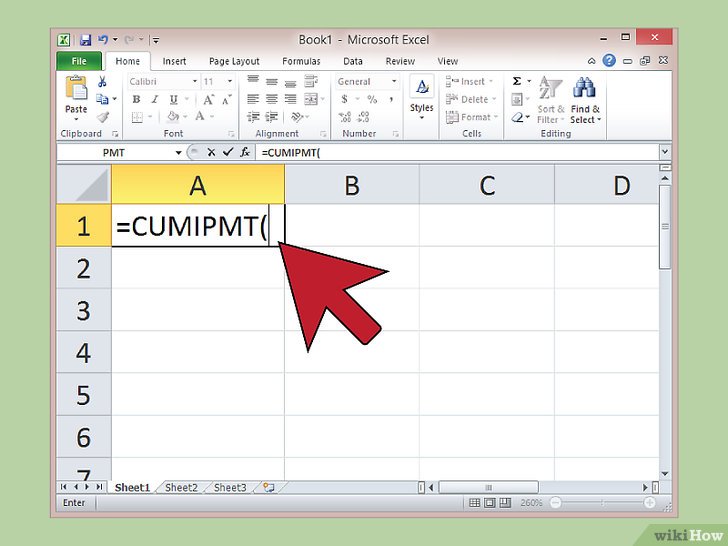The width and height of the screenshot is (728, 546).
Task: Click the Excel Help question mark icon
Action: coord(609,60)
